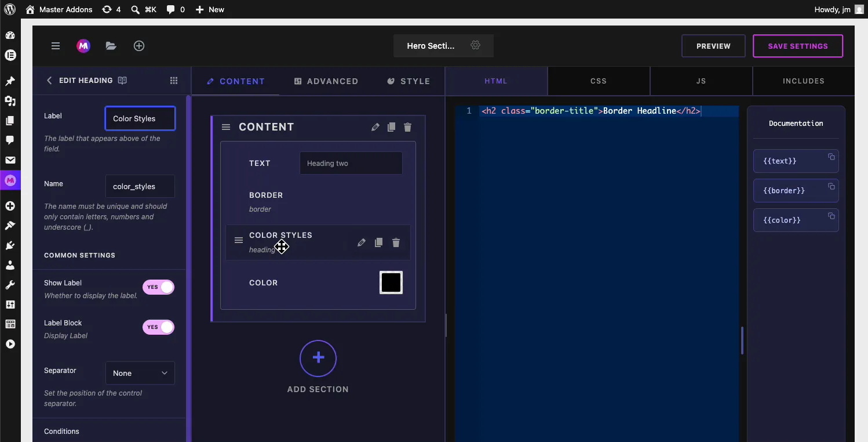Go back from Edit Heading panel
Viewport: 868px width, 442px height.
click(49, 81)
